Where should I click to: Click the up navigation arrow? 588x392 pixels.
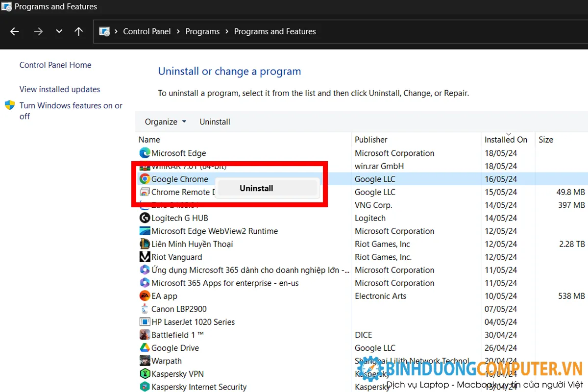point(78,31)
